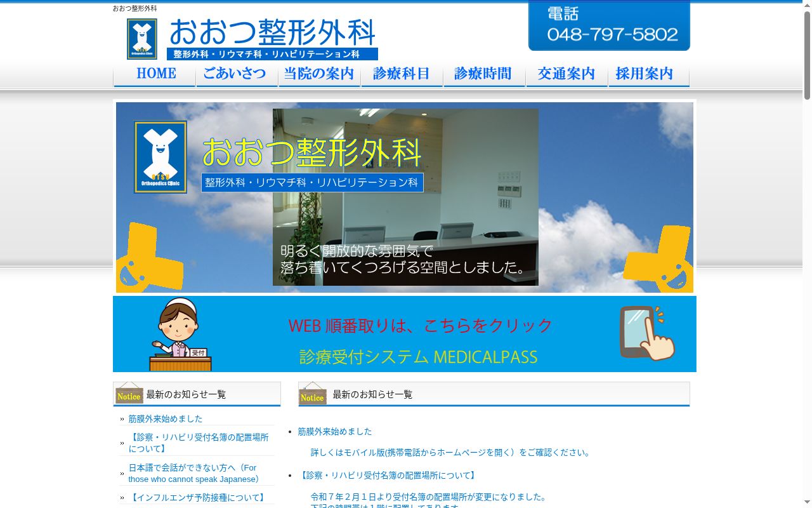The width and height of the screenshot is (812, 508).
Task: Open sidebar link 【インフルエンザ予防接種について】
Action: 198,498
